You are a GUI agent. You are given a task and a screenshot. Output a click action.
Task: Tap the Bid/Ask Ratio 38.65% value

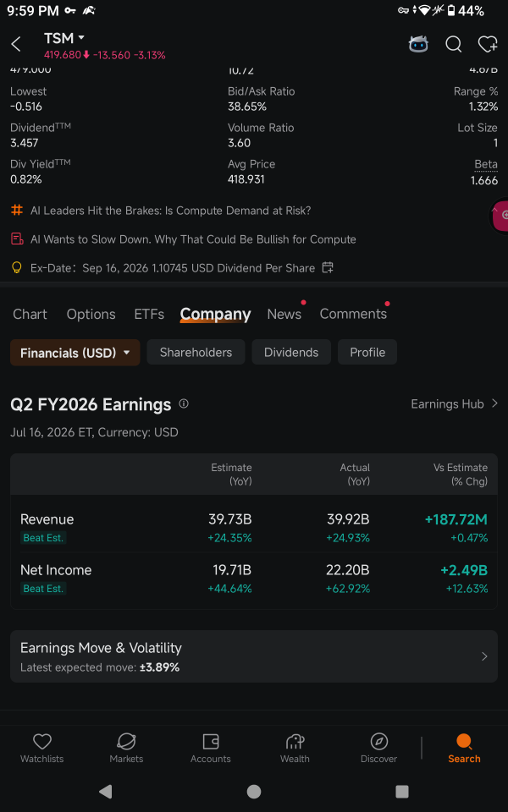click(x=247, y=107)
